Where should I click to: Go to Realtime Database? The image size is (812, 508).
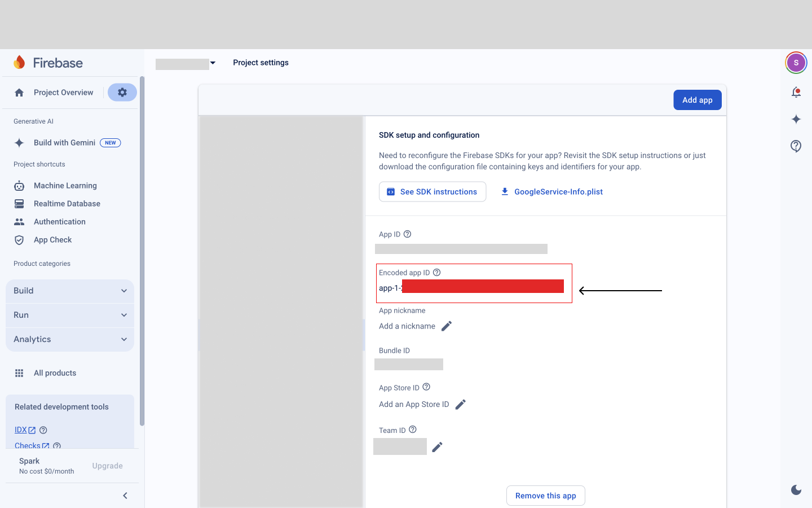tap(67, 204)
